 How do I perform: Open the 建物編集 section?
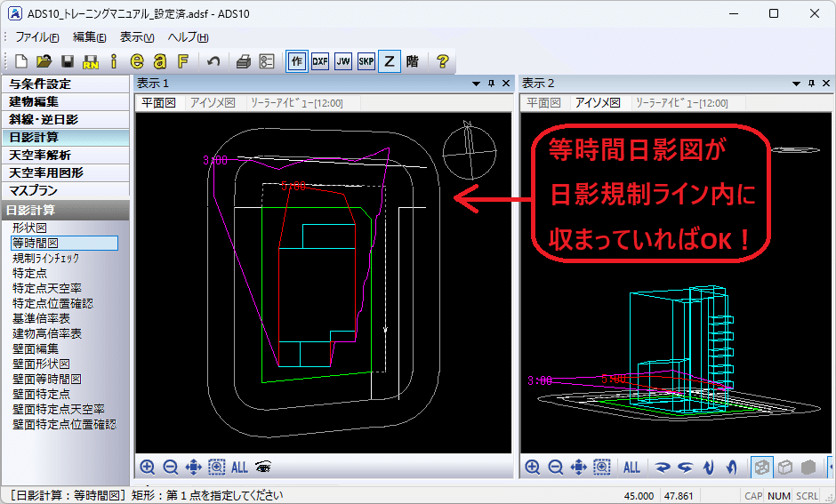(66, 101)
